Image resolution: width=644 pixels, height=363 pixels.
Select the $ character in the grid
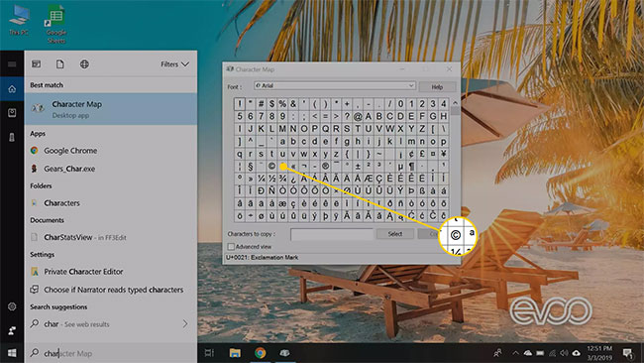(x=271, y=103)
